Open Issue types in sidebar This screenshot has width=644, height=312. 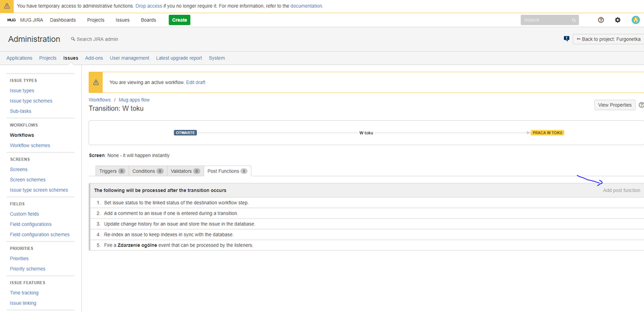click(22, 90)
